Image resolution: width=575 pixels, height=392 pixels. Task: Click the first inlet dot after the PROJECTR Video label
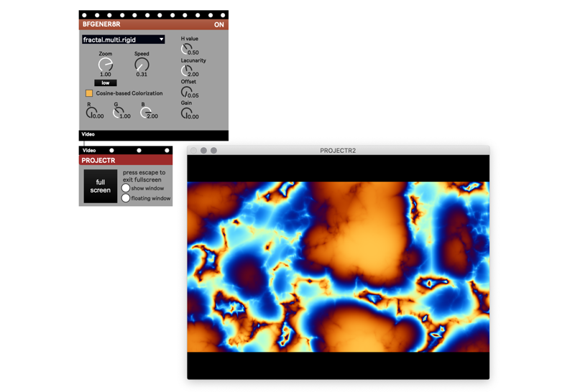(111, 150)
